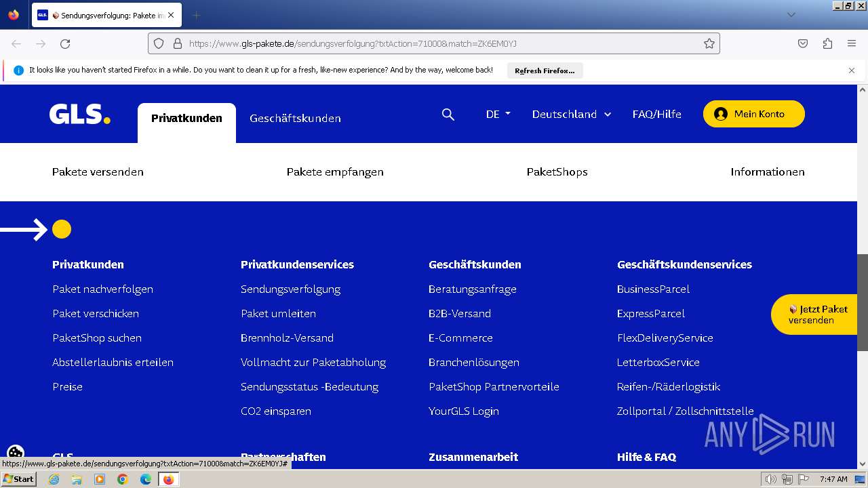The height and width of the screenshot is (488, 868).
Task: Click the Firefox back arrow
Action: pyautogui.click(x=16, y=43)
